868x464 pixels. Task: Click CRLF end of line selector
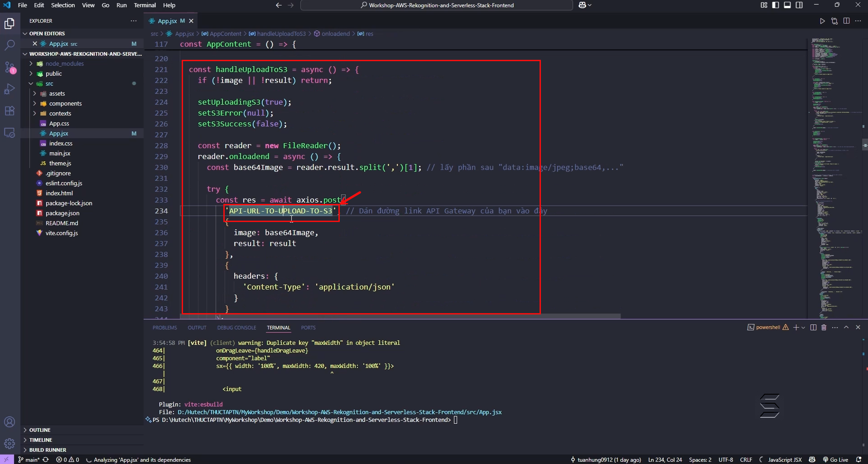(x=746, y=459)
